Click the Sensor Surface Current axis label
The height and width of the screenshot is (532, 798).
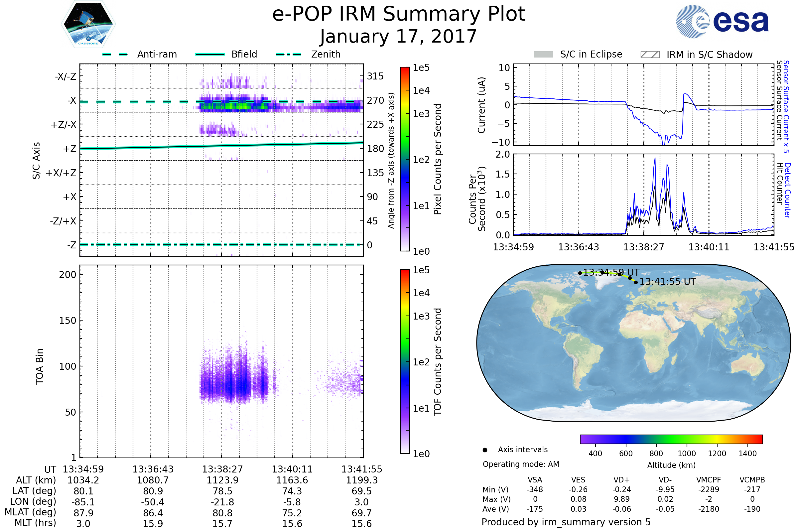(x=779, y=100)
